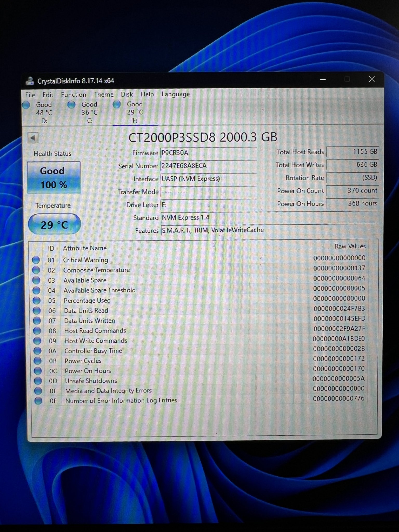Click the Raw Values column header
Screen dimensions: 399x532
(x=350, y=246)
